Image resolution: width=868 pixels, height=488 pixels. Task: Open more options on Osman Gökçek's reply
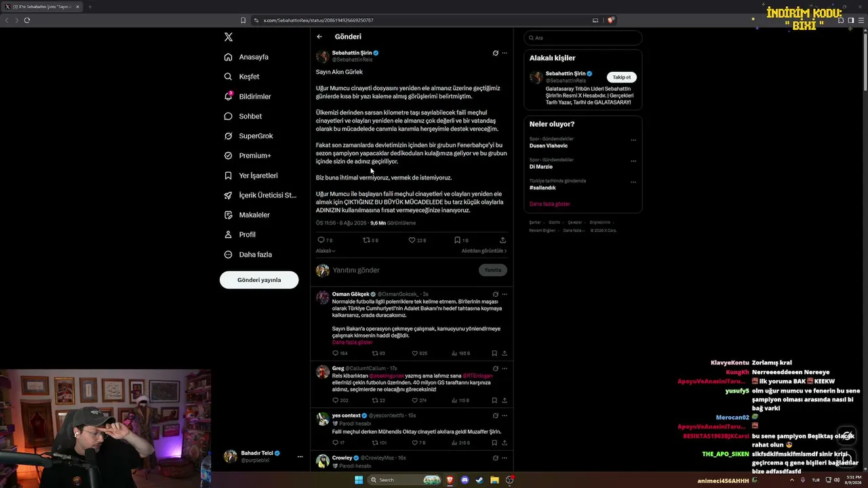(505, 294)
